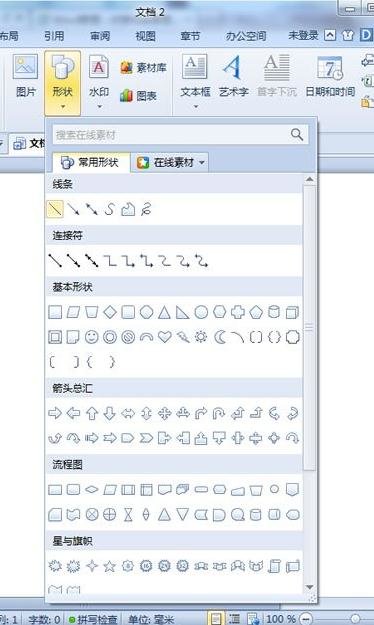Screen dimensions: 374x625
Task: Select the flowchart process rectangle
Action: 55,489
